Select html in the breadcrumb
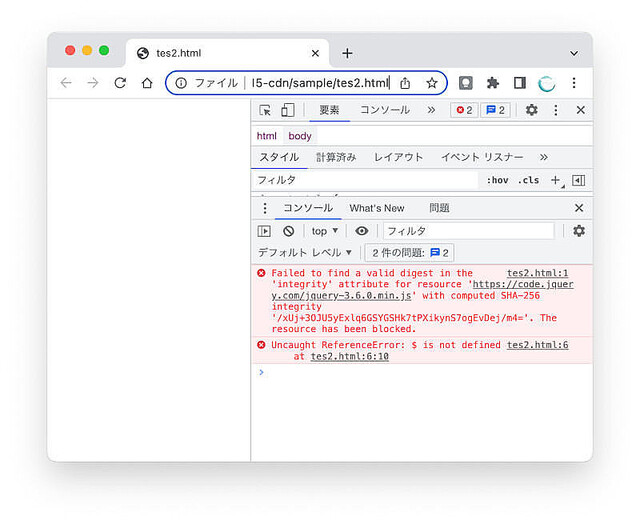 267,136
